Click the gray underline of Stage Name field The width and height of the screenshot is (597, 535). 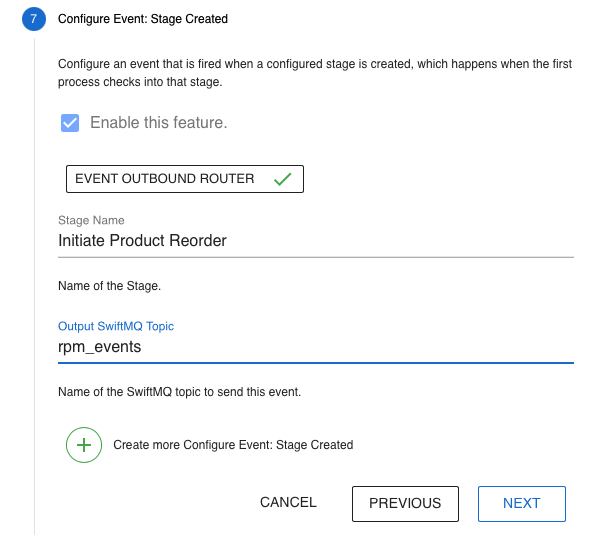[316, 257]
